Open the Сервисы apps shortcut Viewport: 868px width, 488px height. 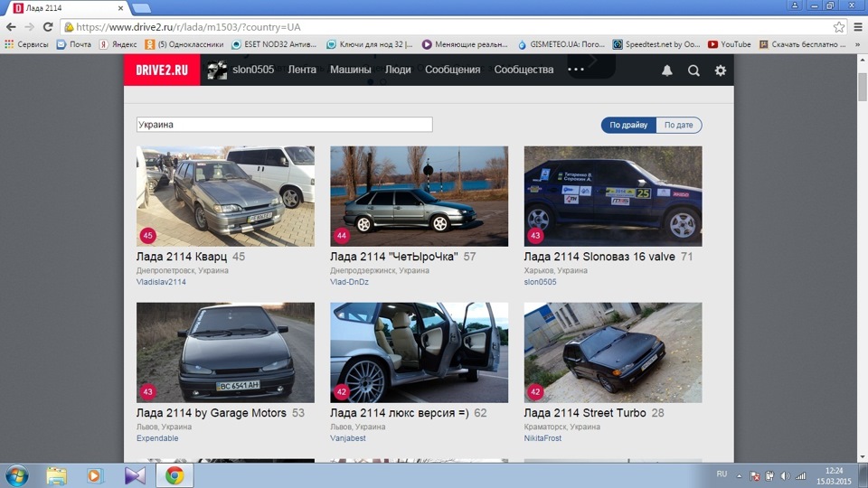pos(26,44)
